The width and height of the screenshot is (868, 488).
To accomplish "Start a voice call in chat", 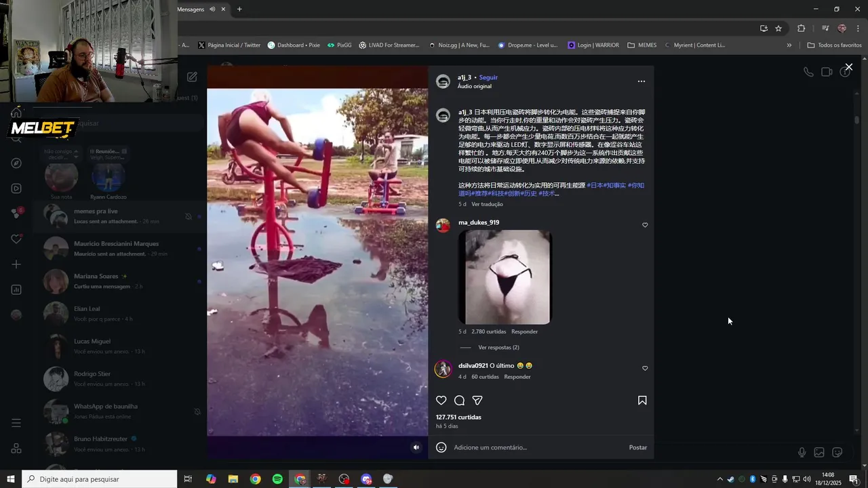I will tap(808, 72).
